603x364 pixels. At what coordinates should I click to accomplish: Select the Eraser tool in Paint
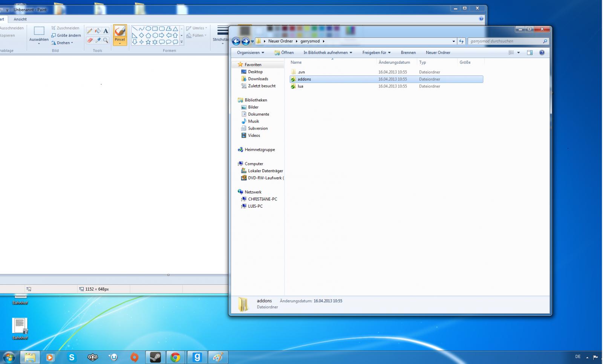pos(90,40)
